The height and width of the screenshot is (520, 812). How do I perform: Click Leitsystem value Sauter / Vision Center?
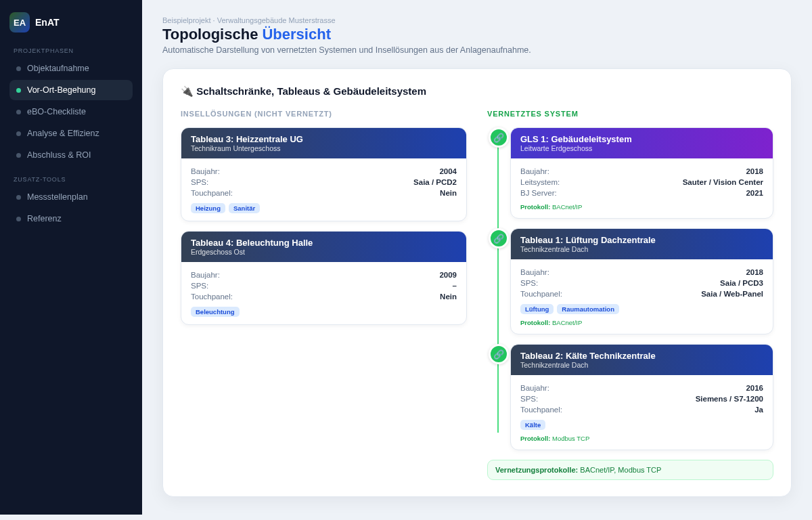pos(723,182)
